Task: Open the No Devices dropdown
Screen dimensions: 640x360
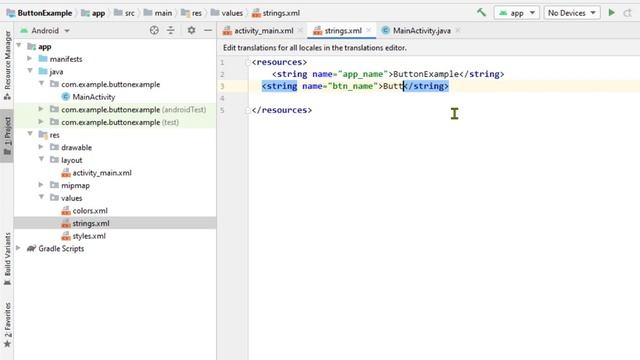Action: pos(571,13)
